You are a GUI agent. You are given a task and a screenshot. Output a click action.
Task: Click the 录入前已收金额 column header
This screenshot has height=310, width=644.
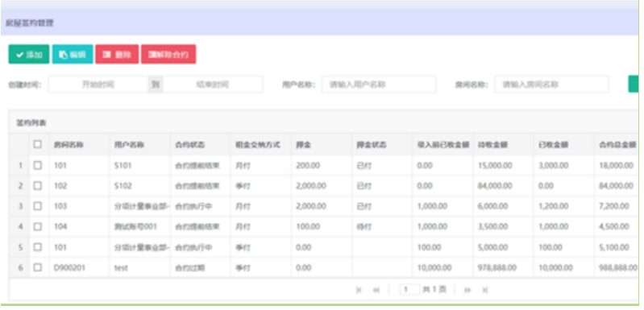pyautogui.click(x=443, y=145)
